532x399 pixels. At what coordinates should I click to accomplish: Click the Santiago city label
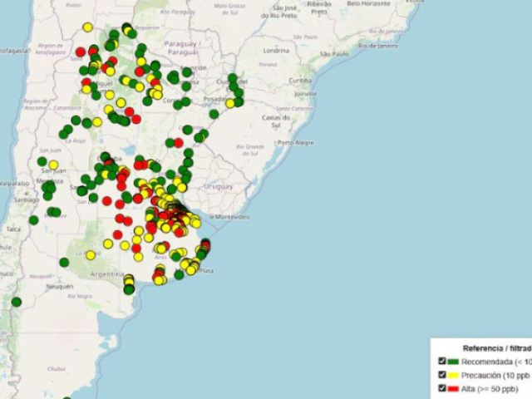pos(27,199)
